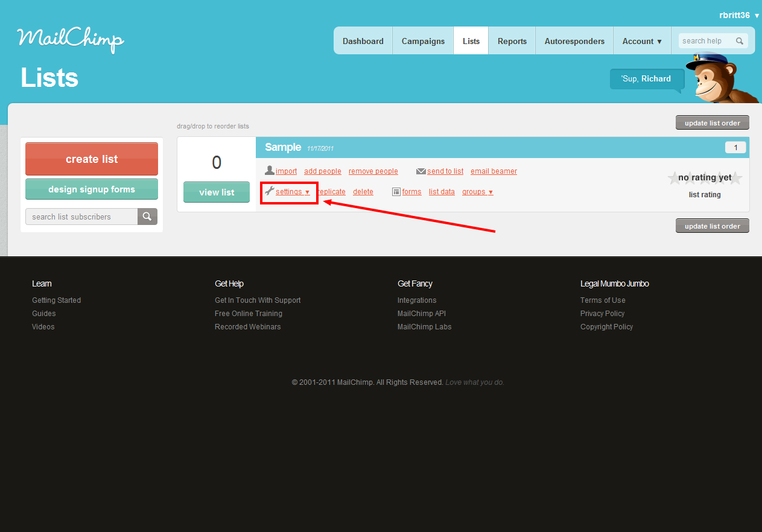Screen dimensions: 762x532
Task: Click the "Love what you do." tagline
Action: tap(475, 382)
